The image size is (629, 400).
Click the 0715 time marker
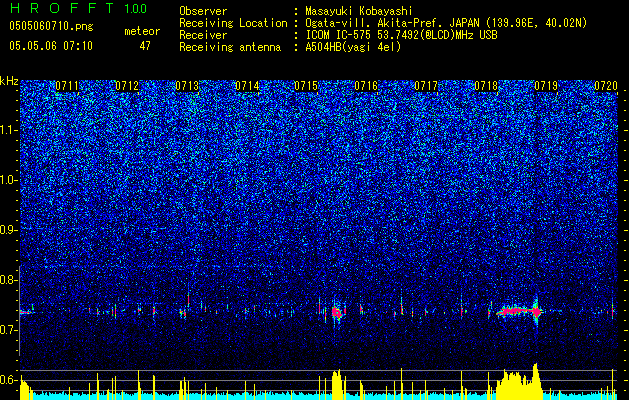click(306, 86)
